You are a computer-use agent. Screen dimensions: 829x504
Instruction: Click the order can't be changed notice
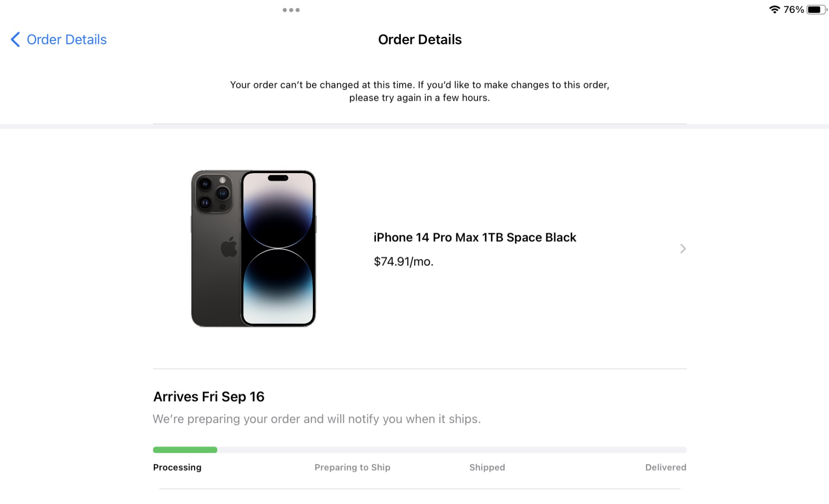[x=419, y=91]
